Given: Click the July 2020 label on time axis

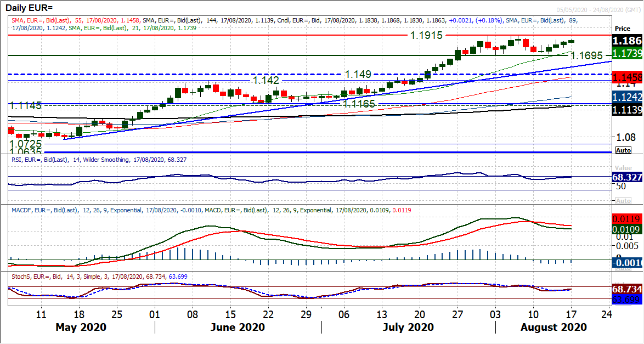Looking at the screenshot, I should [x=408, y=328].
